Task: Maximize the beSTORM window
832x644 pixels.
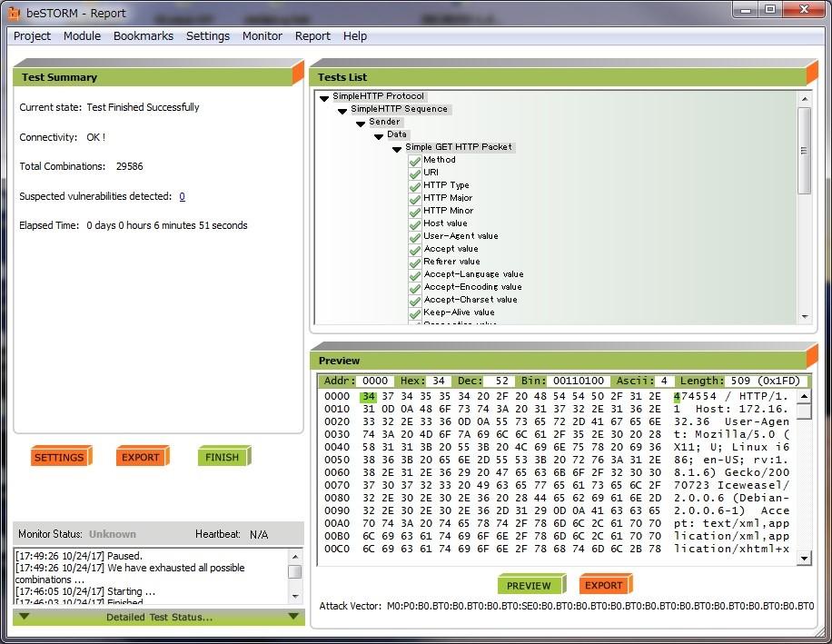Action: (x=770, y=10)
